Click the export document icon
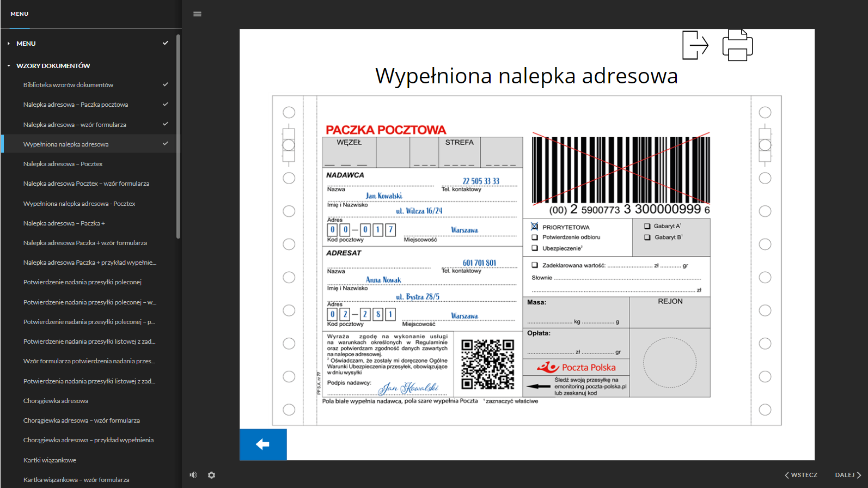The width and height of the screenshot is (868, 488). coord(695,45)
